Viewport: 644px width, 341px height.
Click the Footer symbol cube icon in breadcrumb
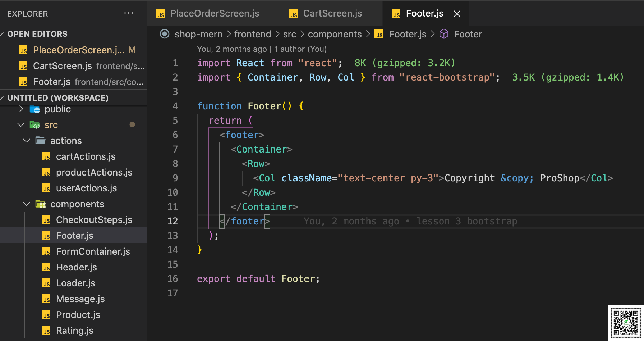click(x=444, y=34)
